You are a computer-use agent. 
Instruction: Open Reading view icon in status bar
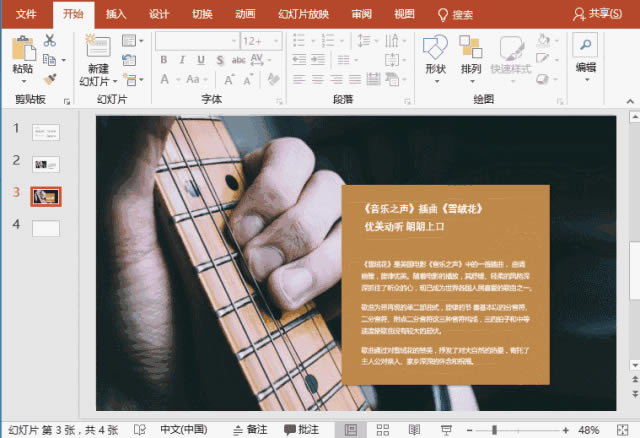tap(414, 429)
